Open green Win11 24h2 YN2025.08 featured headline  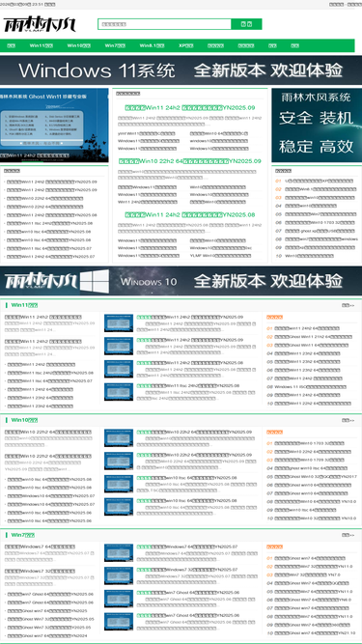coord(189,214)
